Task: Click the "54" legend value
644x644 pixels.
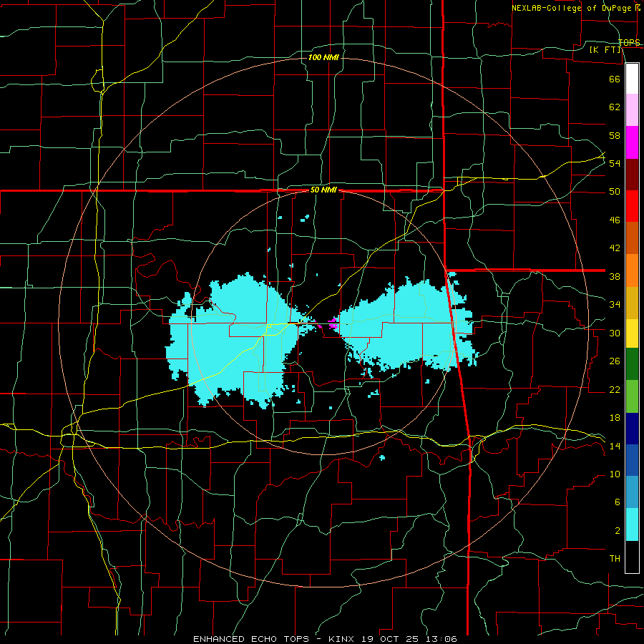Action: [615, 163]
